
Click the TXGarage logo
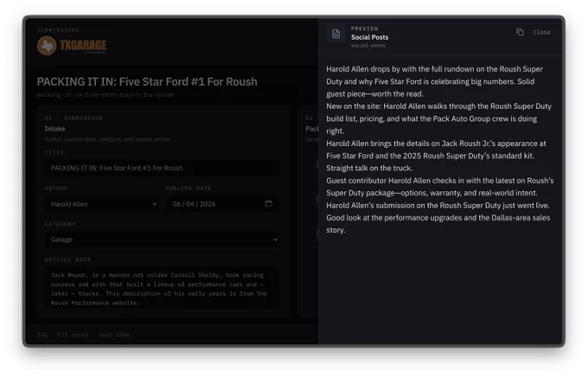click(x=72, y=45)
